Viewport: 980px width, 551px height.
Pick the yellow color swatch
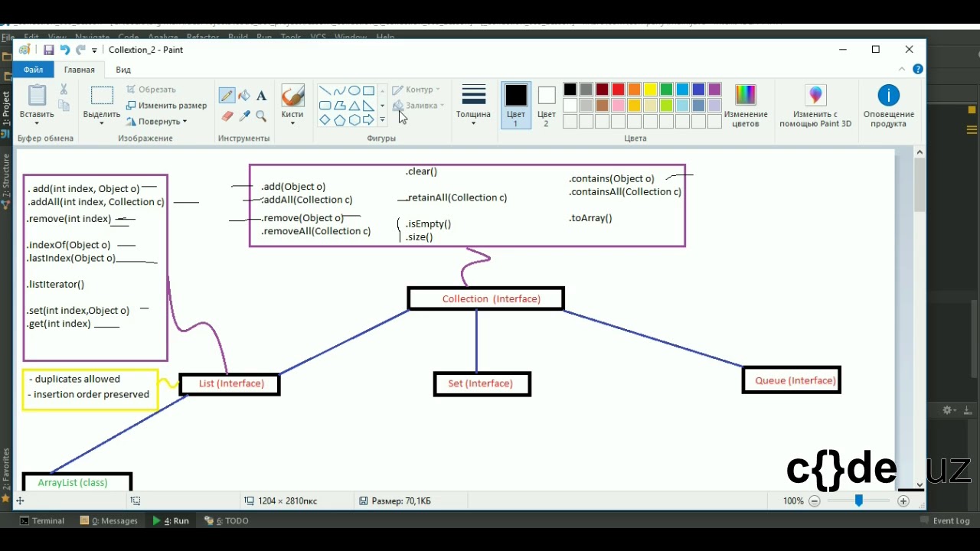coord(650,90)
